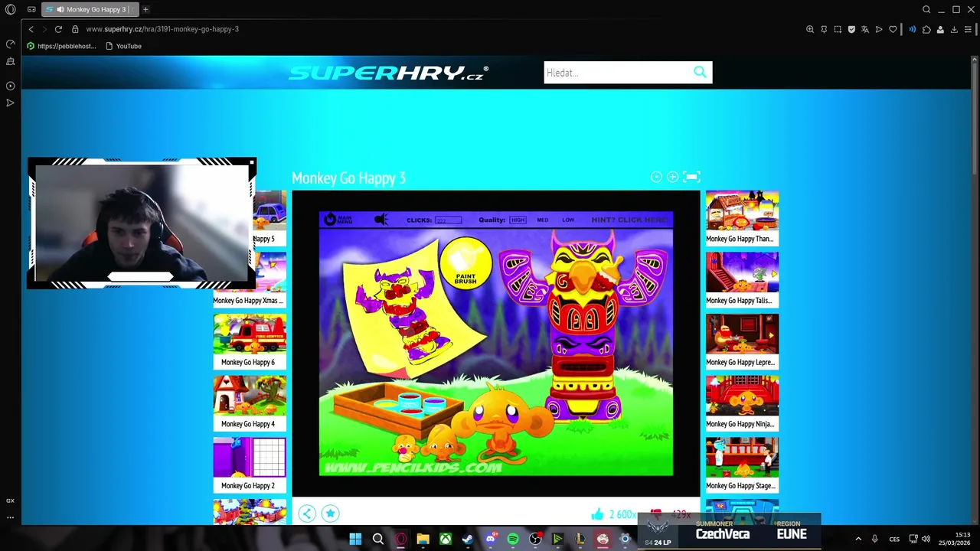
Task: Pick up the yellow Paint Brush circle
Action: (x=465, y=264)
